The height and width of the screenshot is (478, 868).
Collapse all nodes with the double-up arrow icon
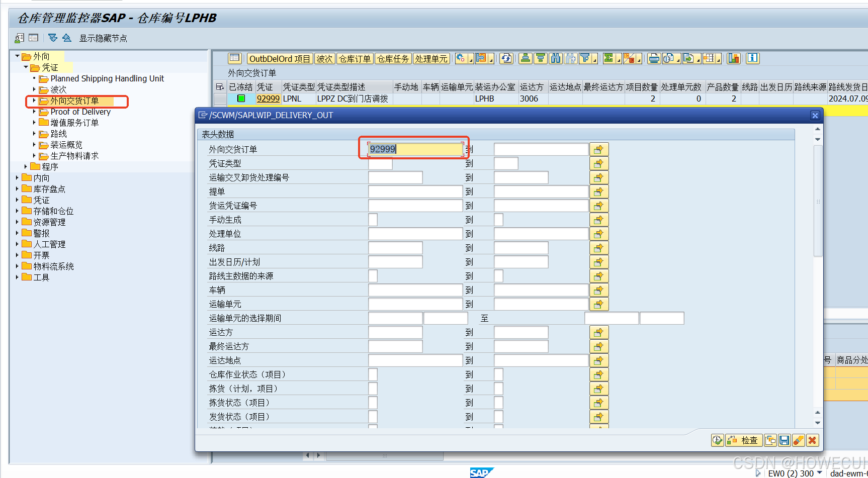tap(66, 38)
